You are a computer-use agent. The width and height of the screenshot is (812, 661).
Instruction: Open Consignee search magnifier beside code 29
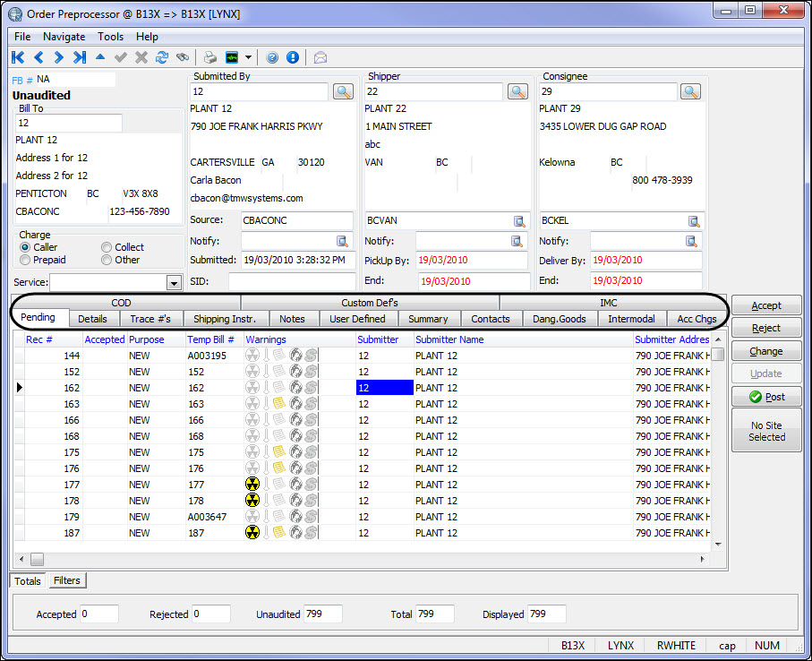[690, 91]
